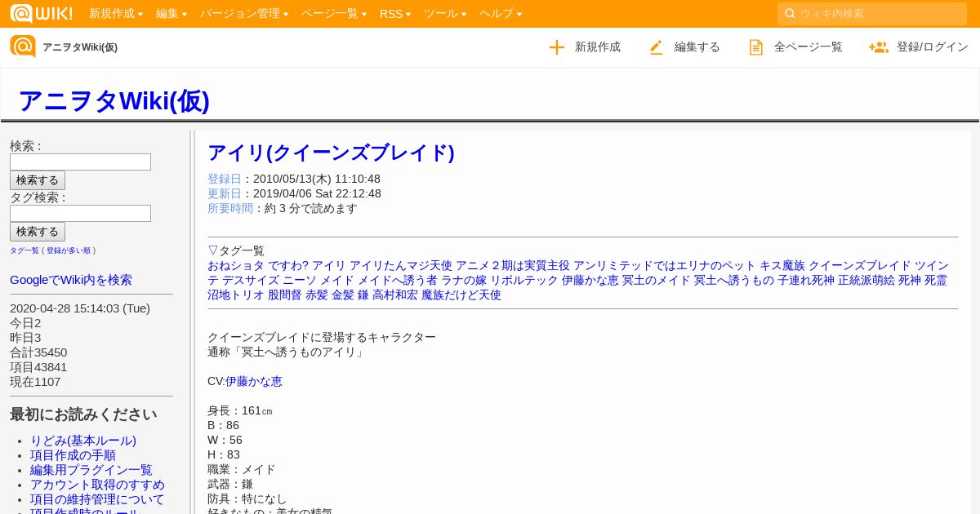Click the 魔族だけど天使 tag
This screenshot has height=514, width=980.
pyautogui.click(x=461, y=295)
